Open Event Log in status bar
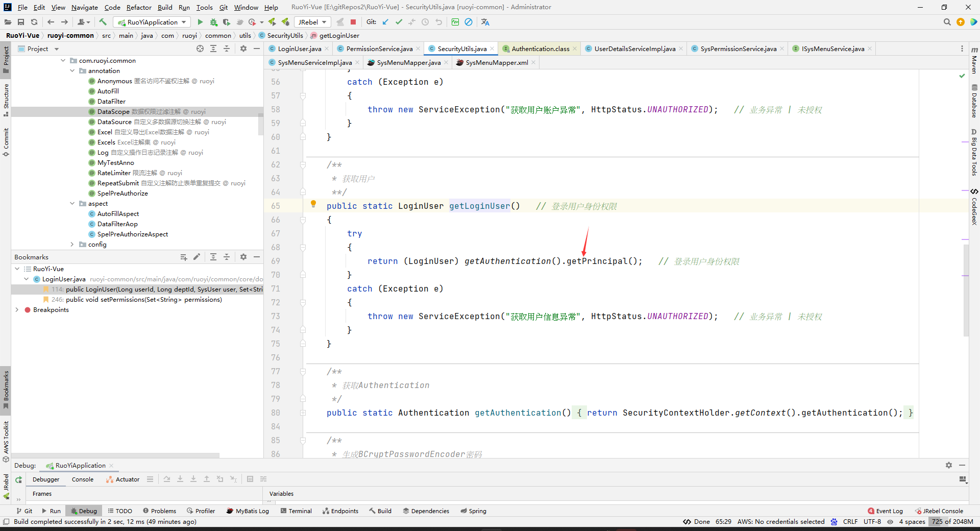This screenshot has height=531, width=980. [x=885, y=511]
